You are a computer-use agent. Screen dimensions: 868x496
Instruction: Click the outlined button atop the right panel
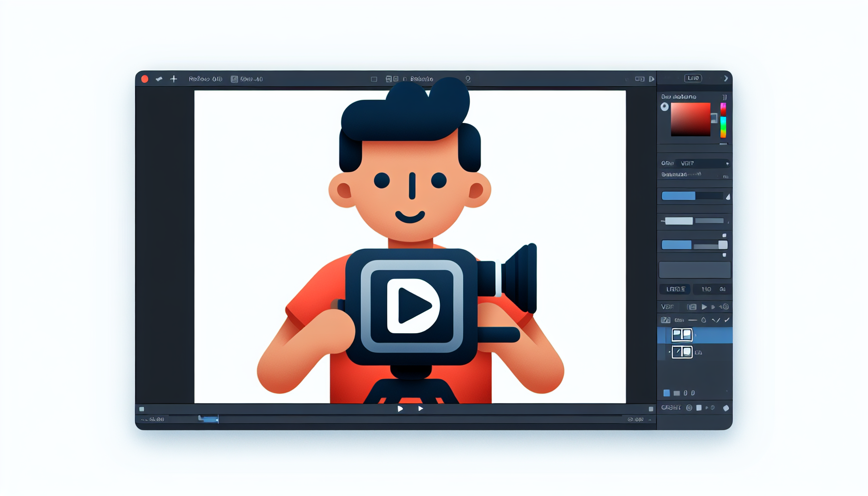693,78
